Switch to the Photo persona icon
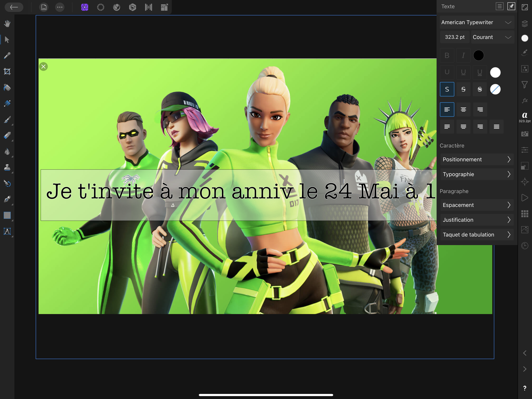The height and width of the screenshot is (399, 532). click(x=85, y=7)
